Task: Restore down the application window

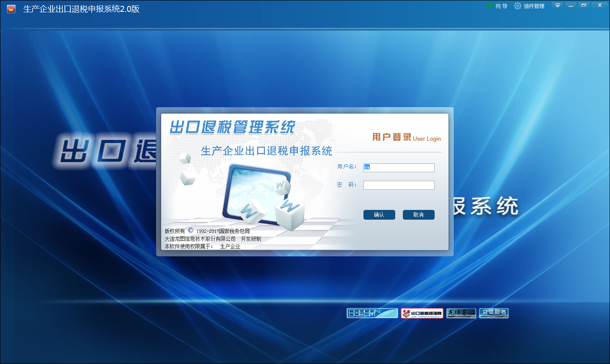Action: click(x=584, y=5)
